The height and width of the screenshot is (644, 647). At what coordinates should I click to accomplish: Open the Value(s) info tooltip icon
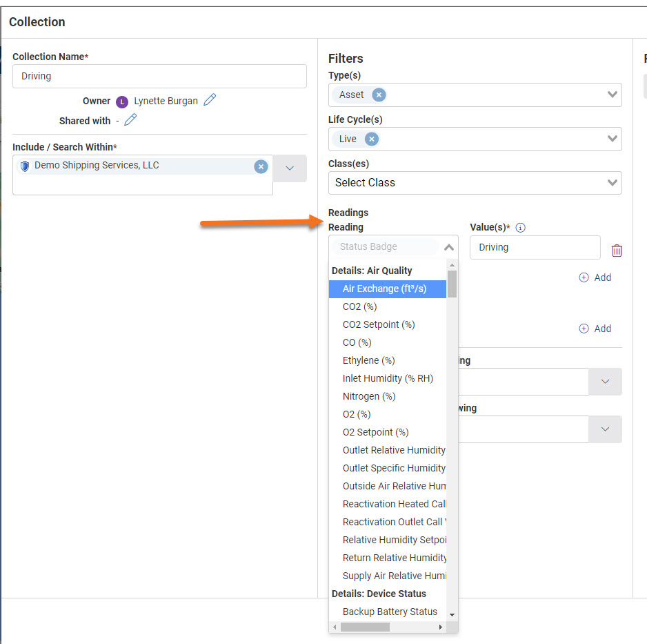click(520, 228)
